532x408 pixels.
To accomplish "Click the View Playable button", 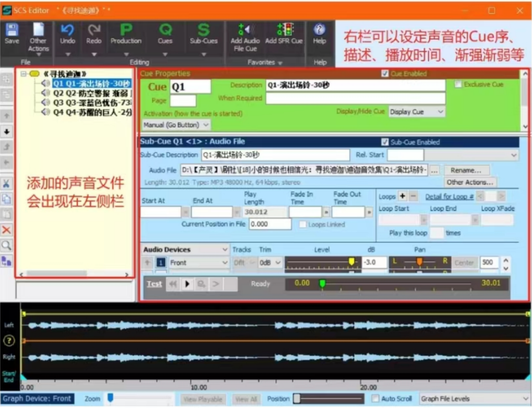I will coord(203,399).
